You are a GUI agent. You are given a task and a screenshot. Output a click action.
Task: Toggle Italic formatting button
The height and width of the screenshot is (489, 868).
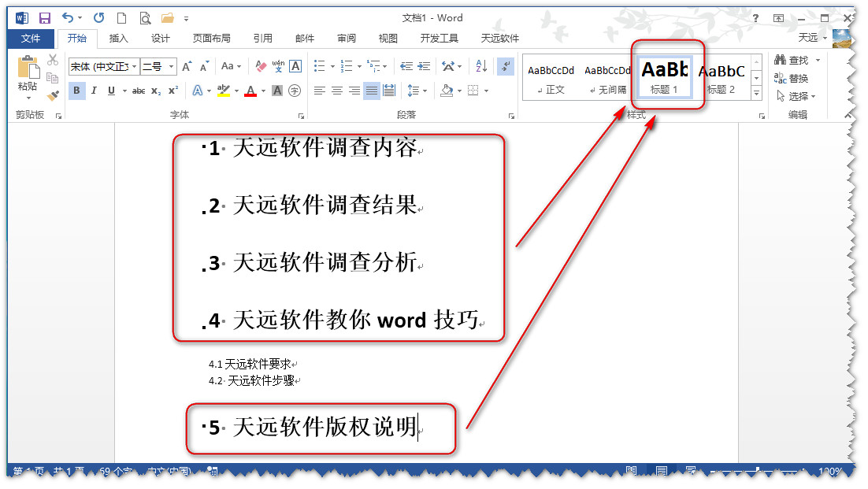(94, 91)
